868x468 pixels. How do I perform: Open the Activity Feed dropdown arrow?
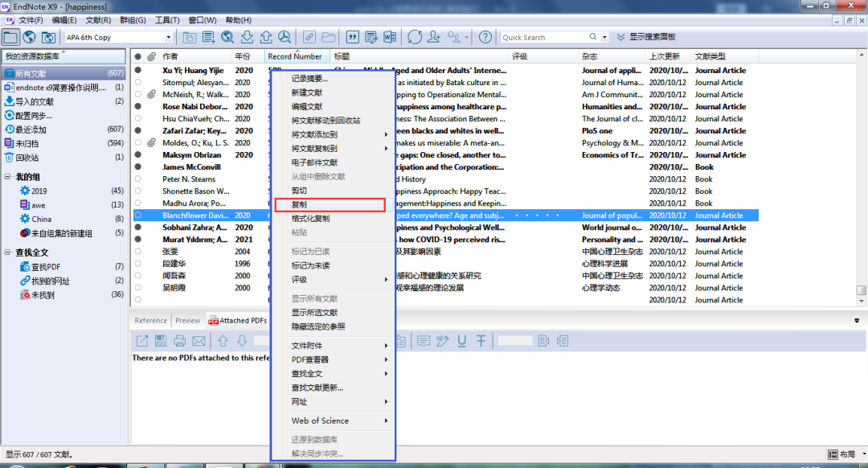coord(467,37)
